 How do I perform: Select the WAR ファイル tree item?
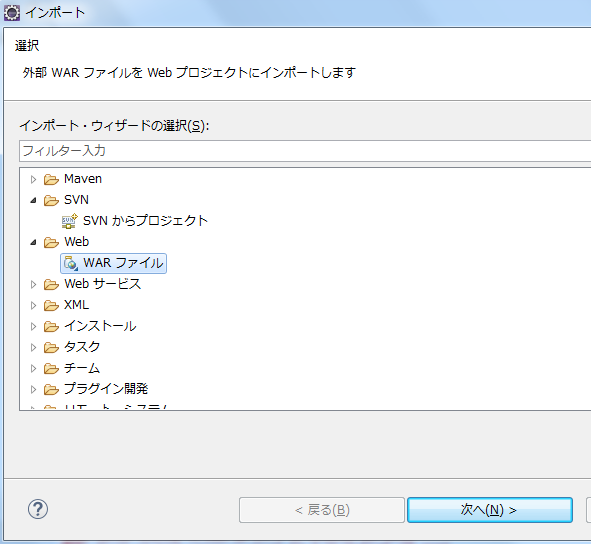(113, 263)
